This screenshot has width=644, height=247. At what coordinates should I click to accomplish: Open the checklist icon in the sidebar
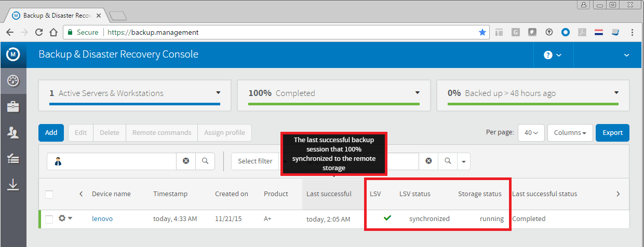pyautogui.click(x=13, y=159)
